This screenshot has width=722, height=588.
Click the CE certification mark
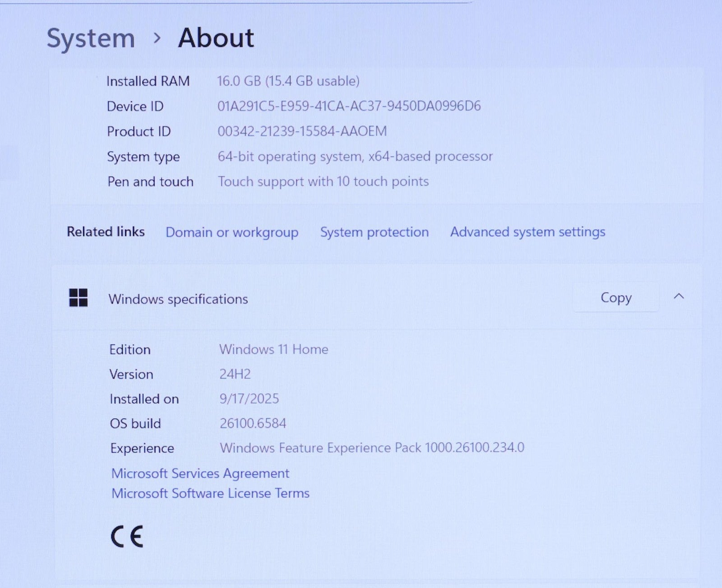pyautogui.click(x=127, y=537)
